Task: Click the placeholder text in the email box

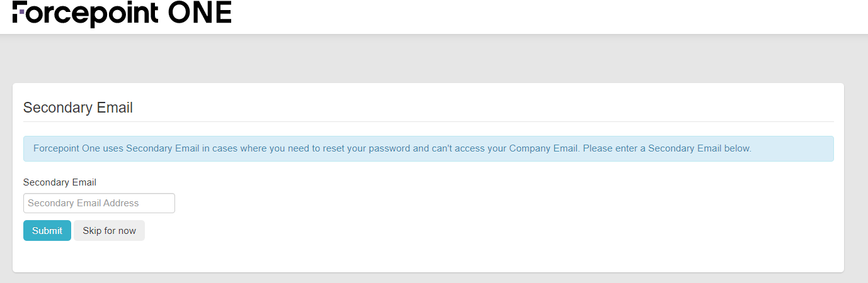Action: click(x=83, y=203)
